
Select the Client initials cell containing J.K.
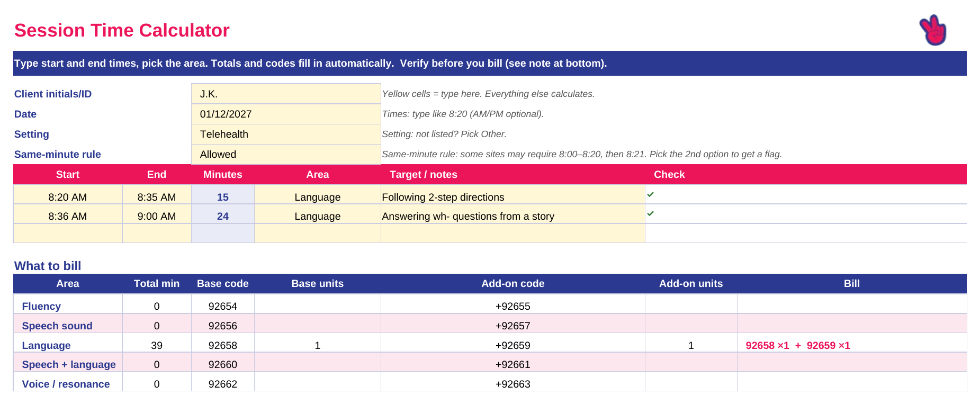click(x=286, y=94)
